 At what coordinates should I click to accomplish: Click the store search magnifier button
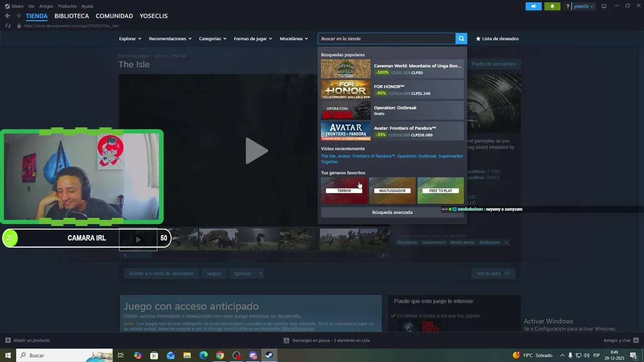461,39
